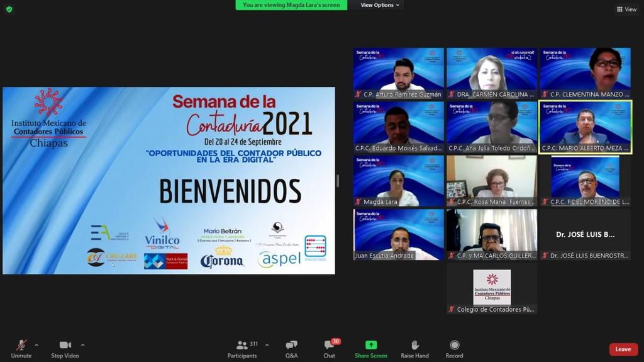Click the BIENVENIDOS text on slide
Viewport: 644px width, 362px height.
click(x=230, y=191)
